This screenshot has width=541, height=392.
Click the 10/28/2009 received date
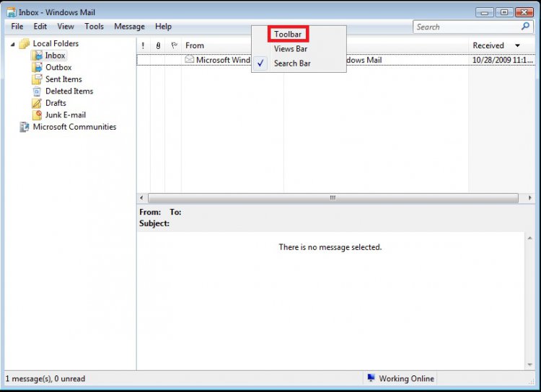point(502,60)
